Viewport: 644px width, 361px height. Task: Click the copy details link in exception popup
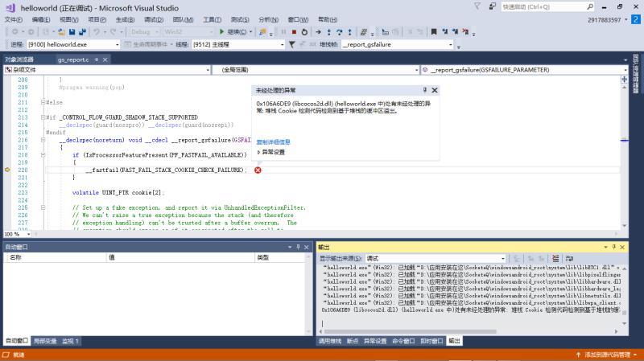point(273,142)
